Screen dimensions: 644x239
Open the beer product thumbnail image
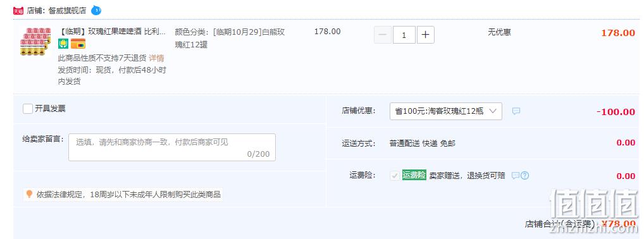click(x=35, y=41)
